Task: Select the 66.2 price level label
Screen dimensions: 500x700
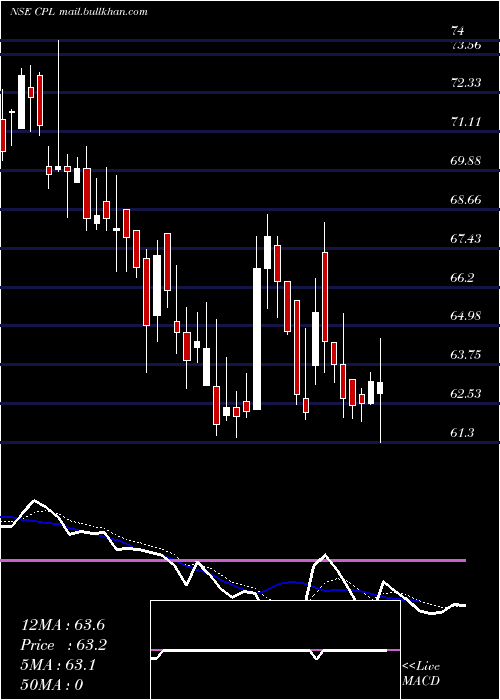Action: 462,278
